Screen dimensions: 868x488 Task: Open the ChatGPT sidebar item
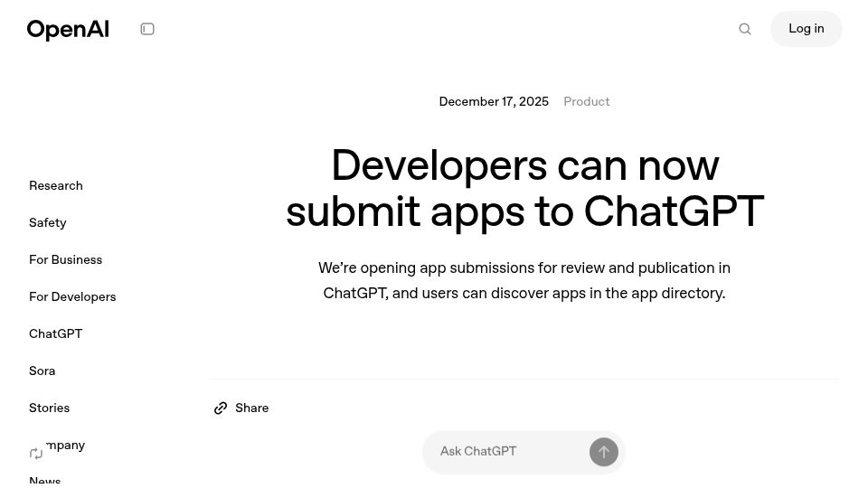pos(55,334)
